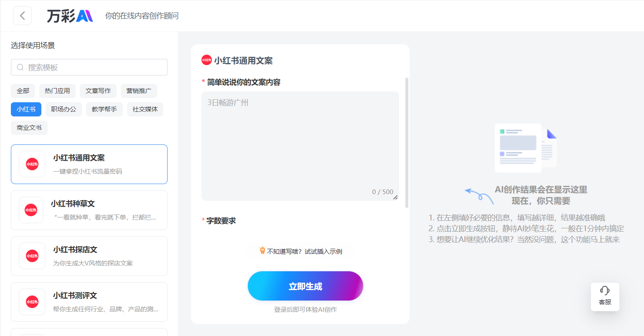Select the 热门应用 category tab
Screen dimensions: 644x336
coord(57,91)
